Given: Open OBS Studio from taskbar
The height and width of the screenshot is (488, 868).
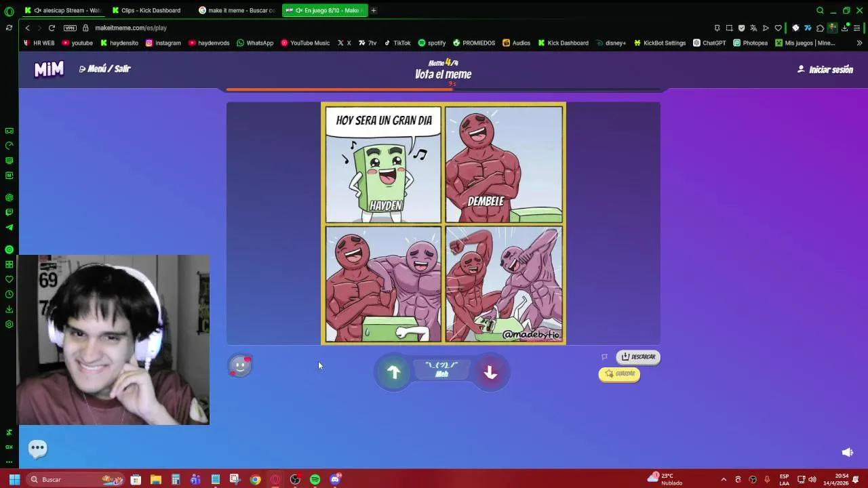Looking at the screenshot, I should pos(295,479).
